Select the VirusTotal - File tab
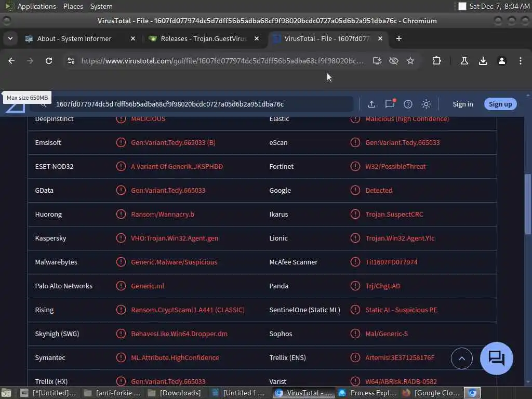Screen dimensions: 532x399 coord(326,38)
